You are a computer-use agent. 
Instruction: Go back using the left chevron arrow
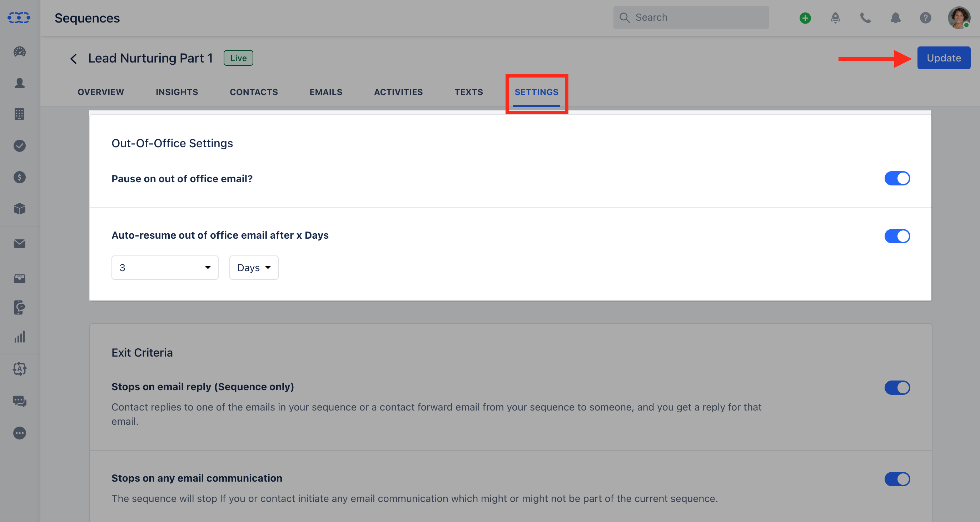(74, 59)
